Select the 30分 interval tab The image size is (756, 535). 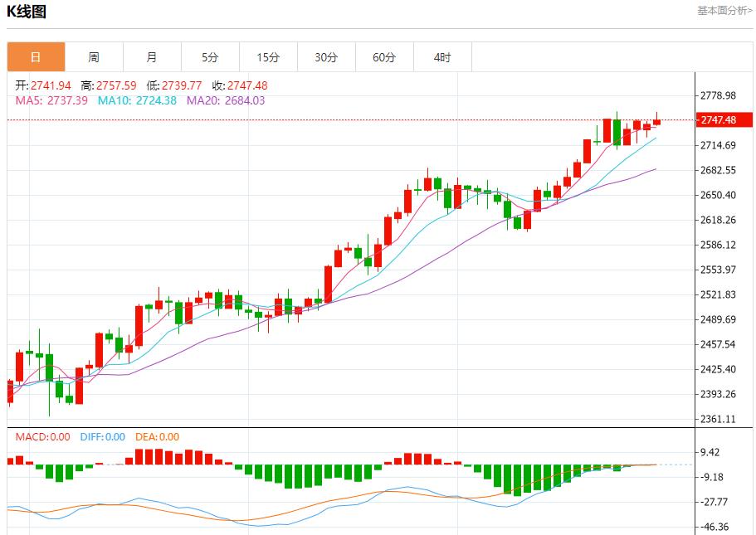pyautogui.click(x=326, y=57)
